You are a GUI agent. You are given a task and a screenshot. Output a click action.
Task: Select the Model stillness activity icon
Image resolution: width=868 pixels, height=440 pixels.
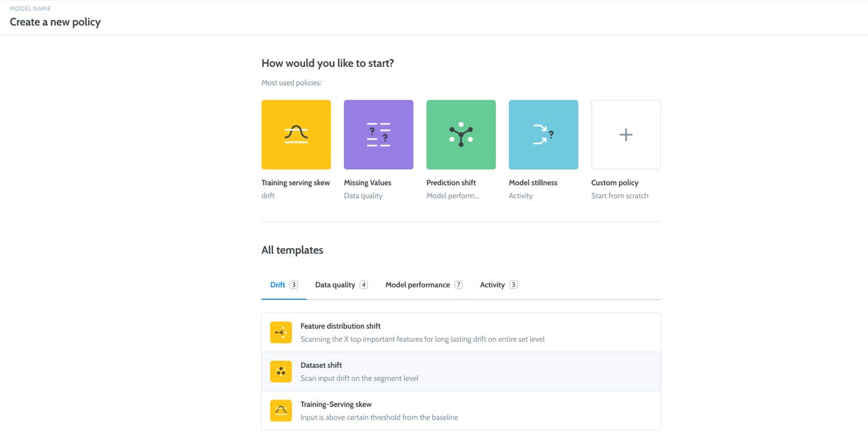point(543,134)
